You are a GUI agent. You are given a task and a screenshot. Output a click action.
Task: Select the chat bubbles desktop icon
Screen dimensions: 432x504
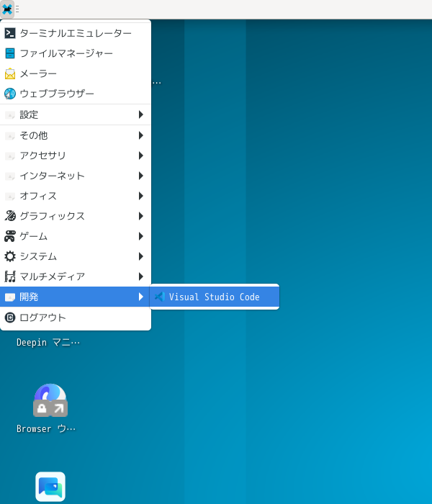pyautogui.click(x=50, y=487)
